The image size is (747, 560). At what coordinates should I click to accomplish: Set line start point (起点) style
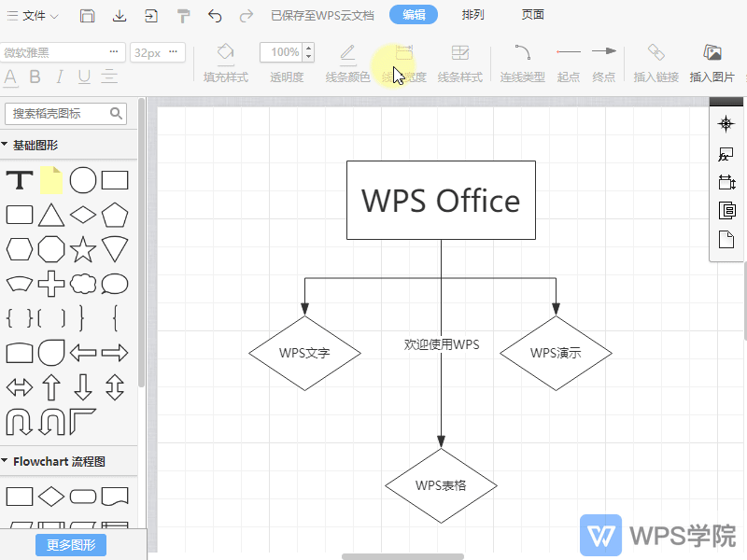569,63
